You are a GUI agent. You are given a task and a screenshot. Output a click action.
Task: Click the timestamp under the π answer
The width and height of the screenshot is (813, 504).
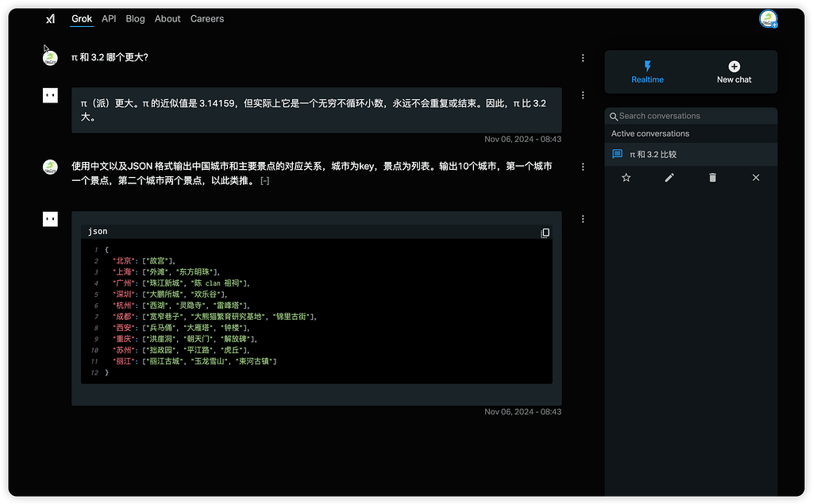[522, 139]
